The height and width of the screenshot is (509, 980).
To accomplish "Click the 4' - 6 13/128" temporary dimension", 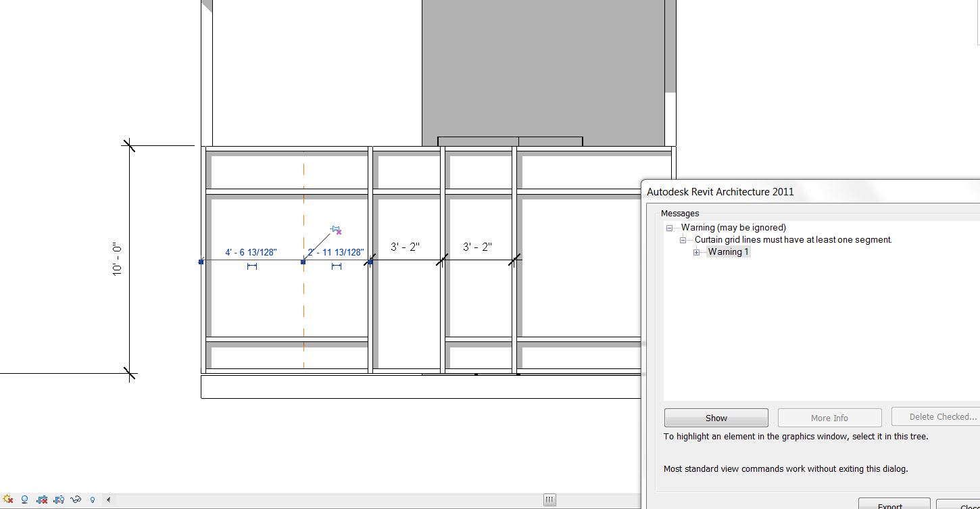I will point(251,252).
